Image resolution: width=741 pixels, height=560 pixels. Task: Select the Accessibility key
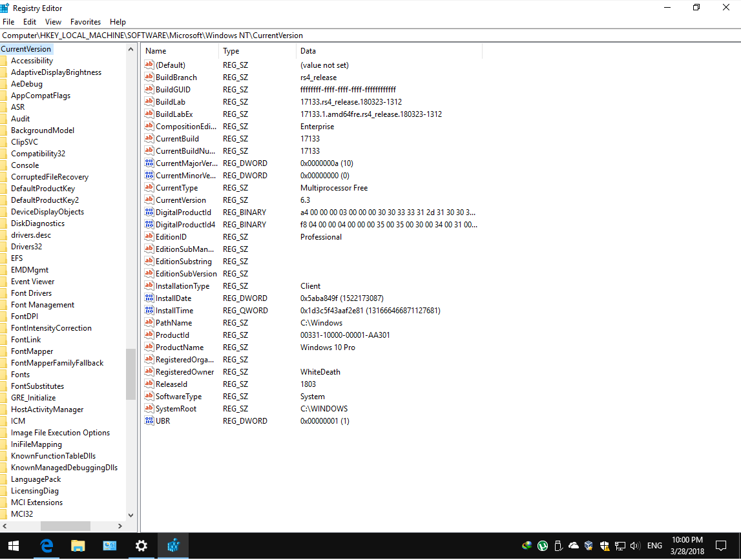(32, 61)
